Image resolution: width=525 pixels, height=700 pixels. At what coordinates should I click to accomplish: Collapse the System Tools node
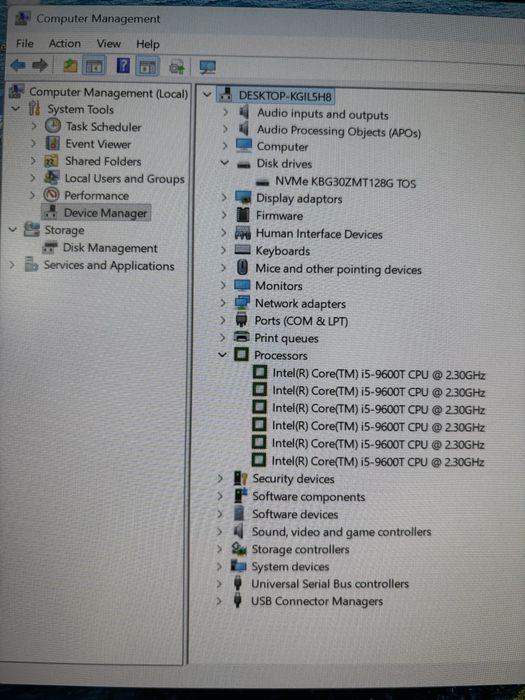coord(15,108)
